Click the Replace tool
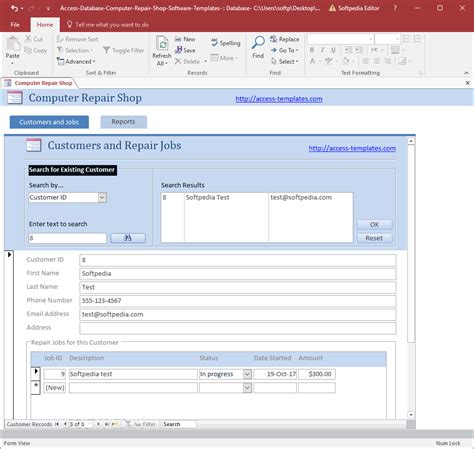474x449 pixels. [284, 39]
